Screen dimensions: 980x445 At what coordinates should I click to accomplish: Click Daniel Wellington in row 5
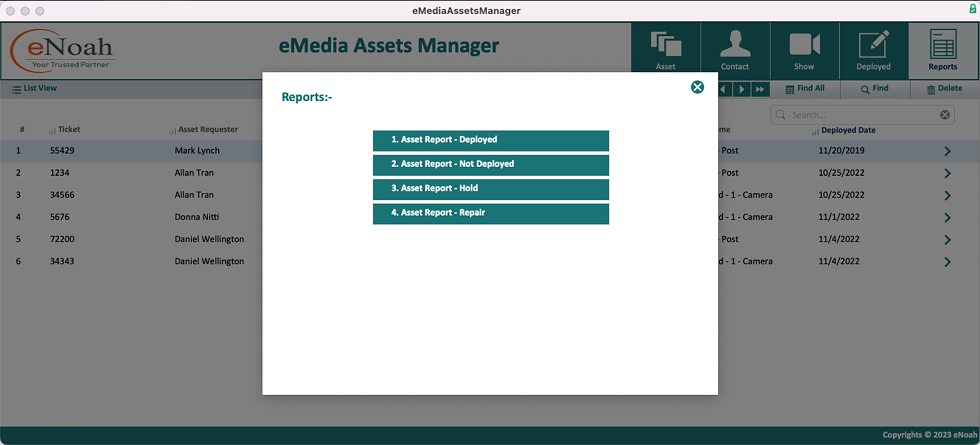click(x=209, y=239)
